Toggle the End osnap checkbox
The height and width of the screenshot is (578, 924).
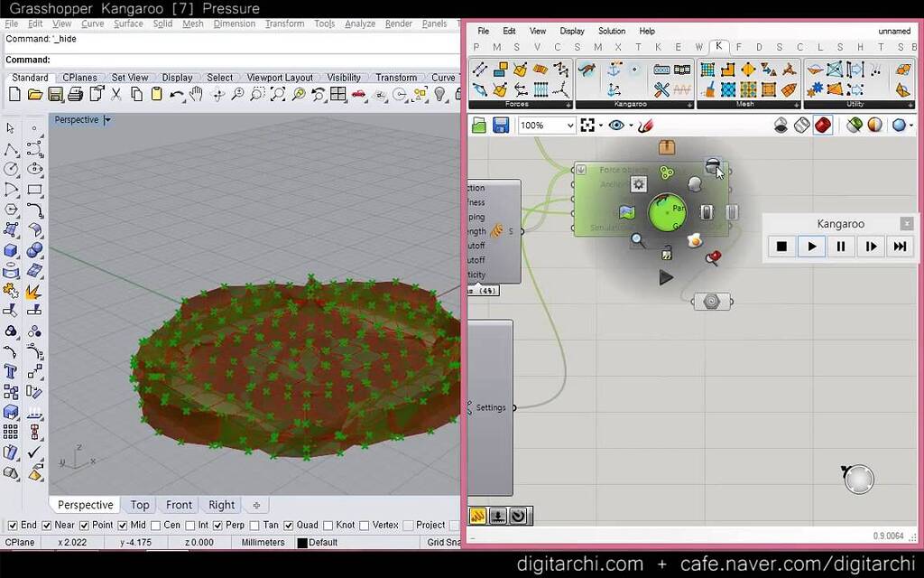(13, 525)
